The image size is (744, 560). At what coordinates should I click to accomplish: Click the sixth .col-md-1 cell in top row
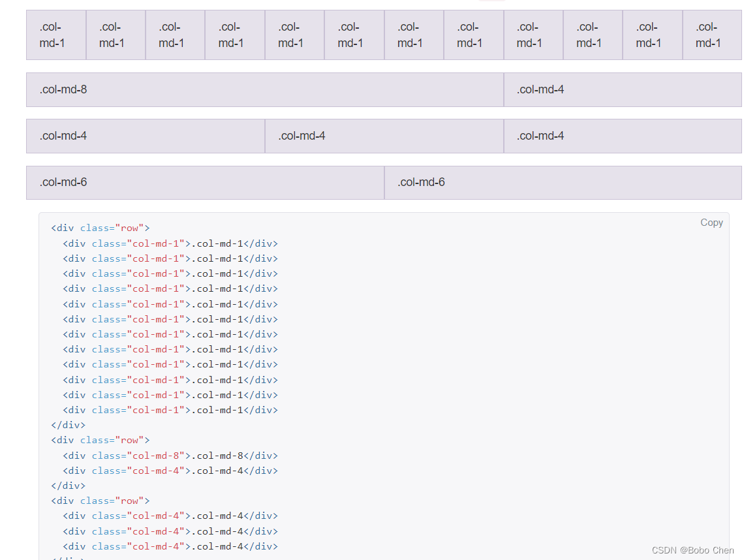[354, 35]
